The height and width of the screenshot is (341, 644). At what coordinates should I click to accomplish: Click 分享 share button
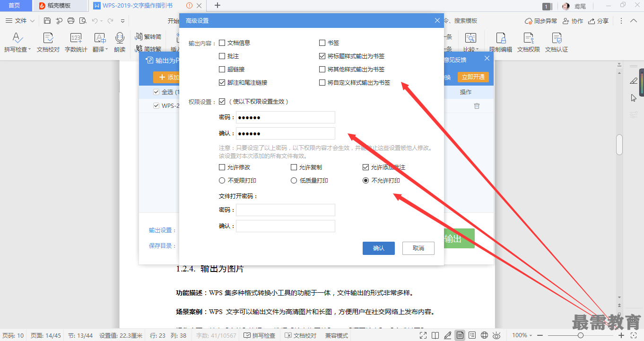point(598,21)
